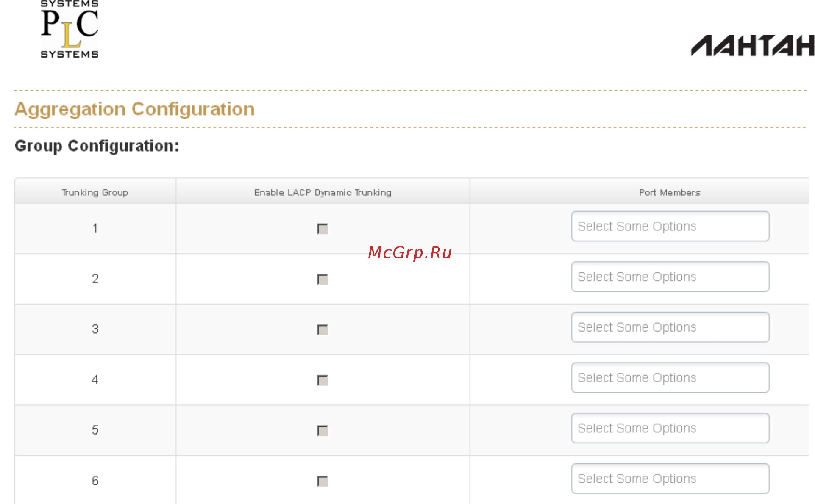The width and height of the screenshot is (815, 504).
Task: Click the PLC Systems logo
Action: (70, 29)
